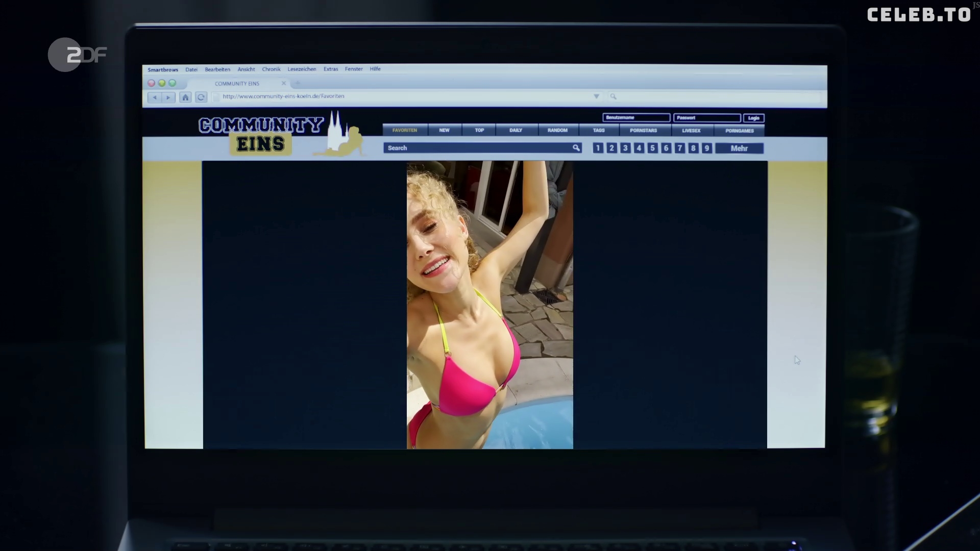Open the Bearbeiten menu
The height and width of the screenshot is (551, 980).
pyautogui.click(x=217, y=69)
